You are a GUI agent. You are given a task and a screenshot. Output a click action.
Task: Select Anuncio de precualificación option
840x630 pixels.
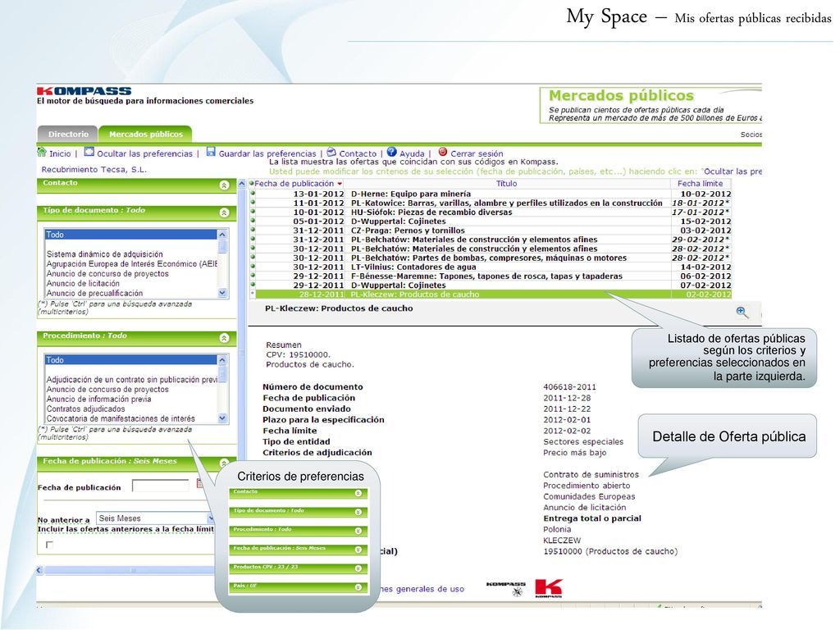click(95, 293)
